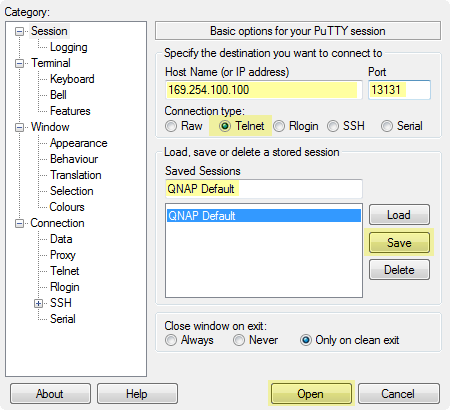Open the Bell settings category
The image size is (450, 410).
[58, 95]
